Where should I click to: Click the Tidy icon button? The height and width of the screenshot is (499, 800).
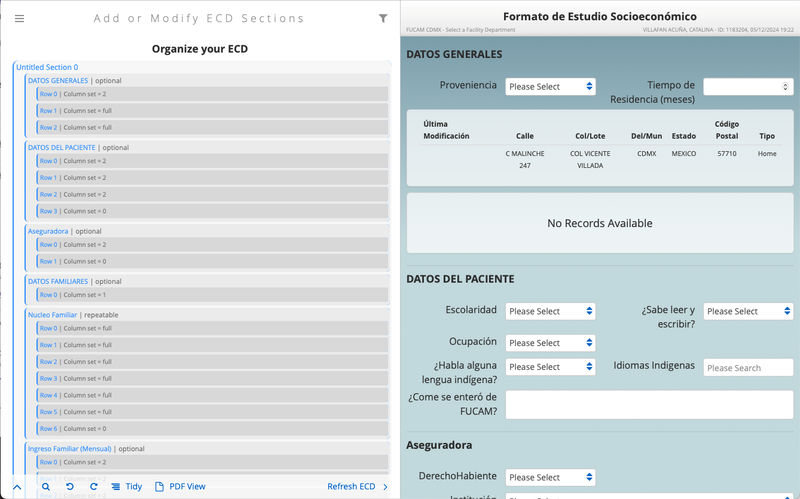(126, 486)
